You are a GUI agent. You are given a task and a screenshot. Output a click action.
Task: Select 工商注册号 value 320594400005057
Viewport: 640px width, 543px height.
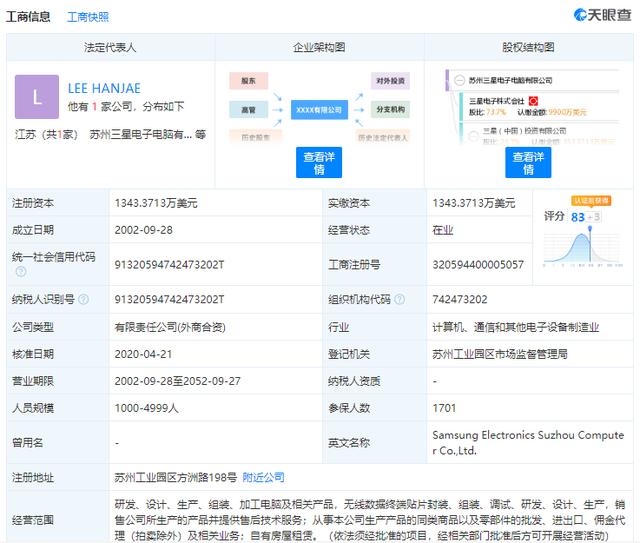(x=478, y=265)
